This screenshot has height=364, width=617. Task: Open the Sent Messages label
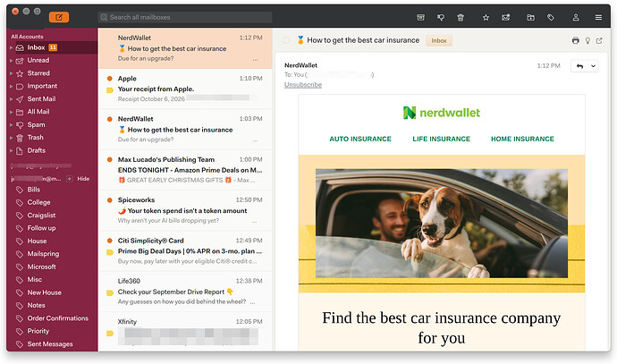[x=52, y=344]
